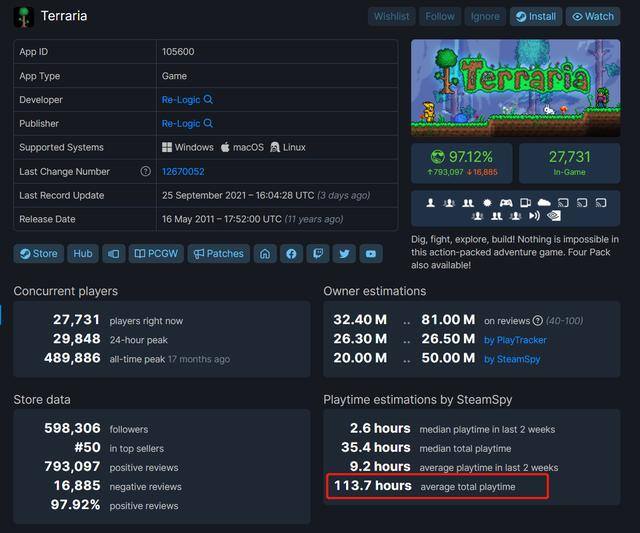Screen dimensions: 640x533
Task: Open the Re-Logic developer link
Action: (x=181, y=100)
